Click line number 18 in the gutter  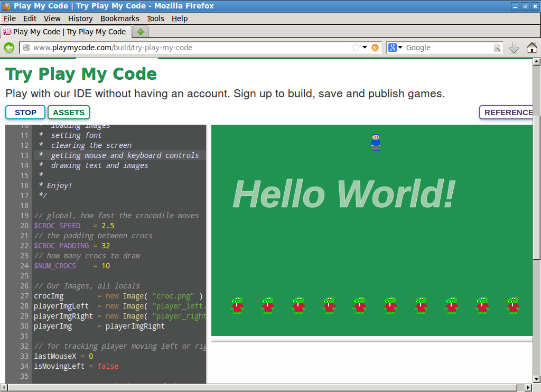click(x=24, y=206)
